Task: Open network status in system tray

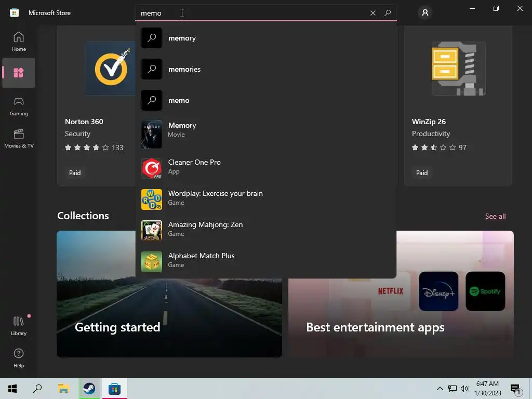Action: point(453,389)
